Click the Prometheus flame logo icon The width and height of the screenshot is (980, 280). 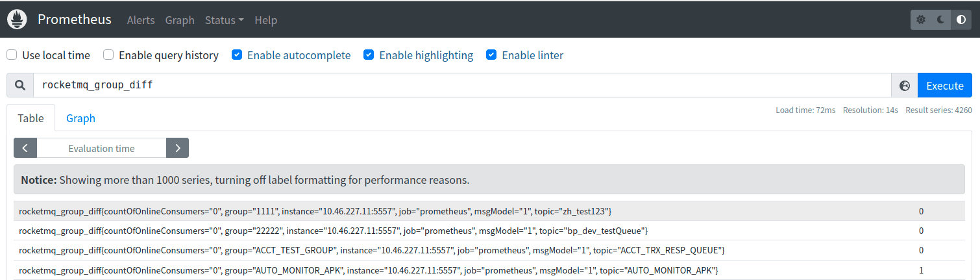(x=17, y=19)
